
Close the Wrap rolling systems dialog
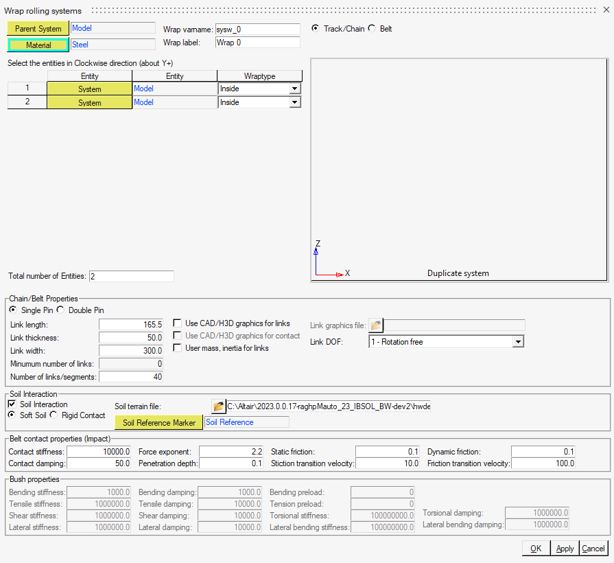[605, 9]
